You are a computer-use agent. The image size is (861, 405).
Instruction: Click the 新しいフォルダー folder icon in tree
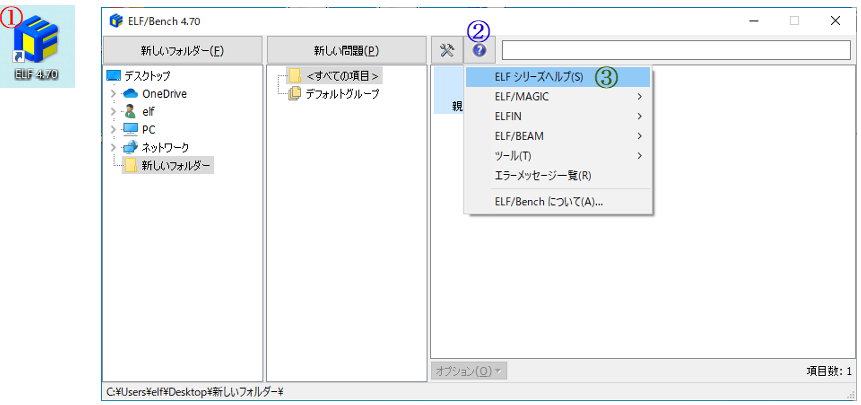pyautogui.click(x=130, y=165)
